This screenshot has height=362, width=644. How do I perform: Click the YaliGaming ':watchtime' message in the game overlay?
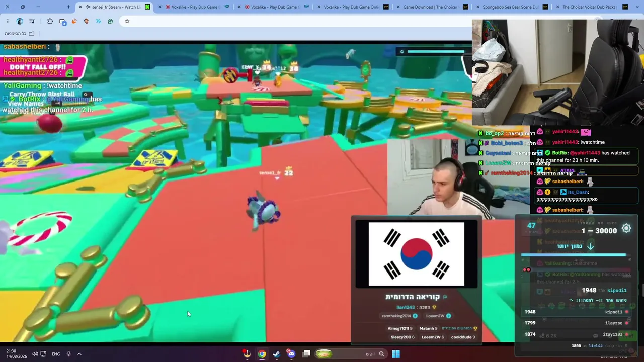pos(43,86)
